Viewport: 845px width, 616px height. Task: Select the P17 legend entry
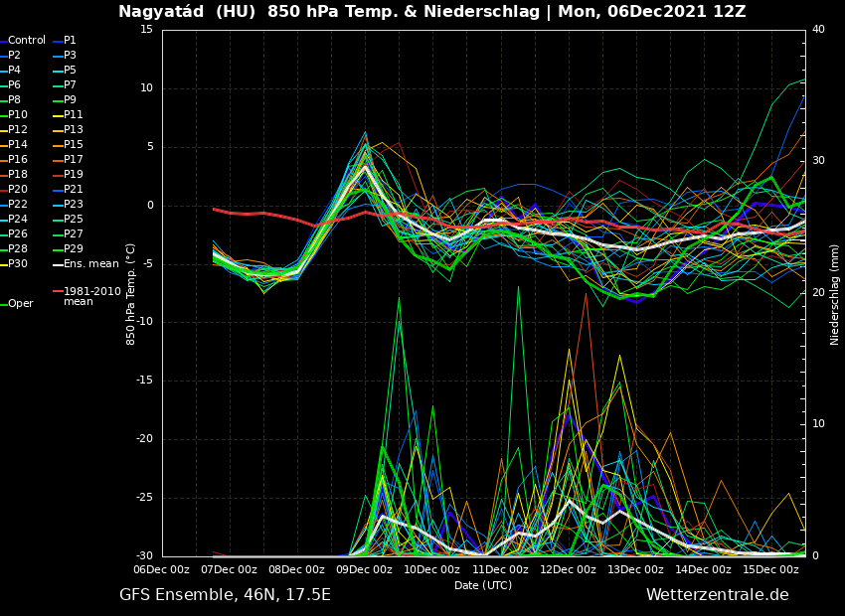tap(74, 160)
